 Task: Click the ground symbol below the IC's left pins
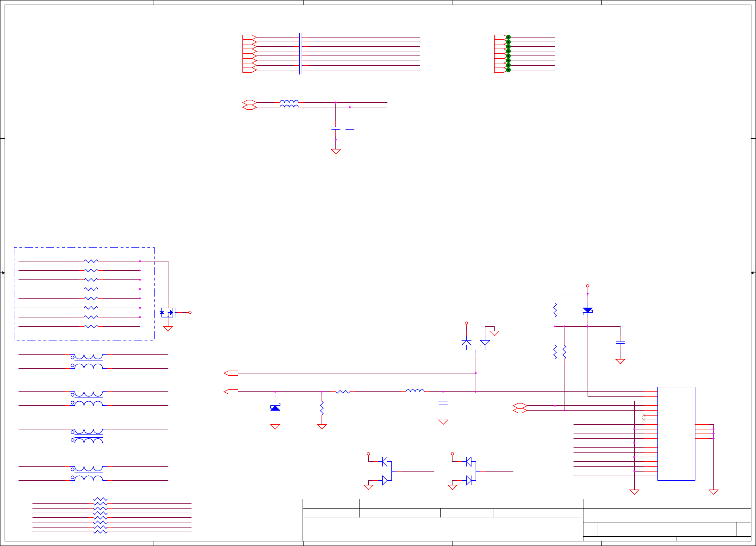[x=634, y=492]
